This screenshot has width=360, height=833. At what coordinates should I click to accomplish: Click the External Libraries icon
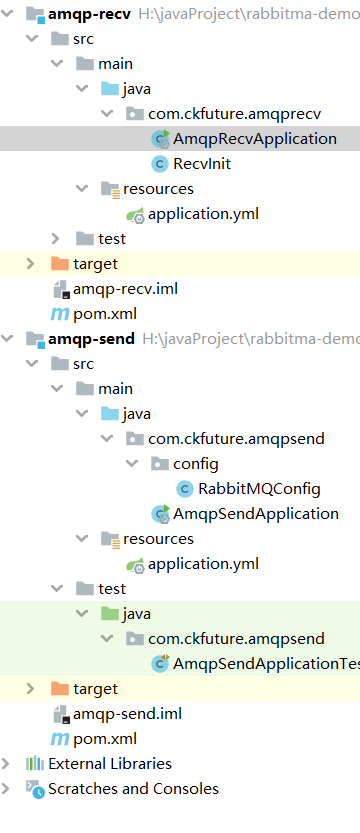35,764
